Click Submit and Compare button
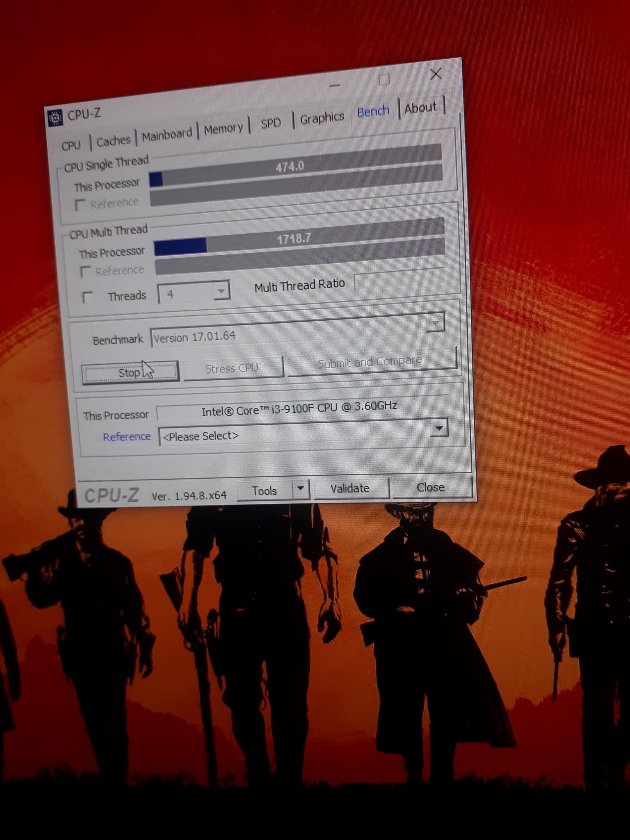The height and width of the screenshot is (840, 630). (372, 362)
